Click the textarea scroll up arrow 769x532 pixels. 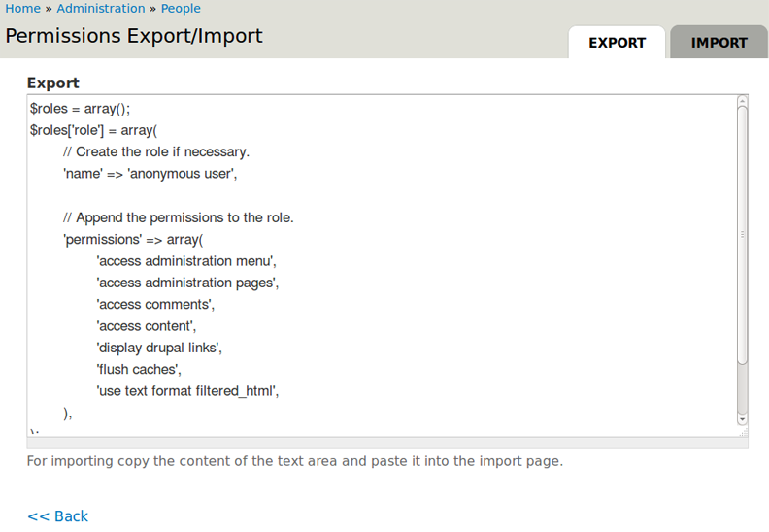click(x=742, y=101)
